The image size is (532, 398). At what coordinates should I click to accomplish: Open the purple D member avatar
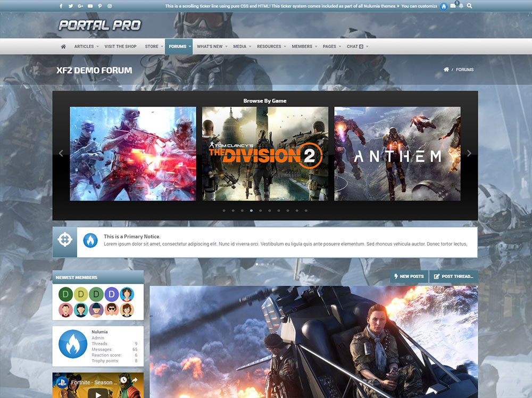click(111, 294)
